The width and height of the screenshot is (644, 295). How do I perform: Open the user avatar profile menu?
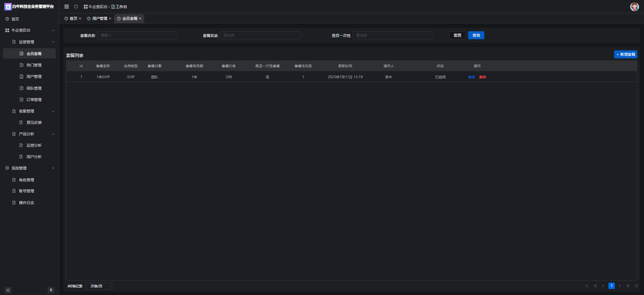point(634,7)
